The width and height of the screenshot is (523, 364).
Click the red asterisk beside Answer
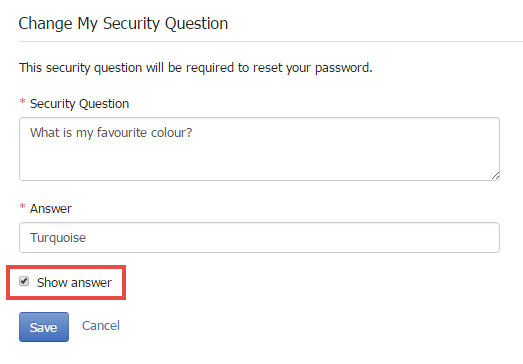(22, 206)
